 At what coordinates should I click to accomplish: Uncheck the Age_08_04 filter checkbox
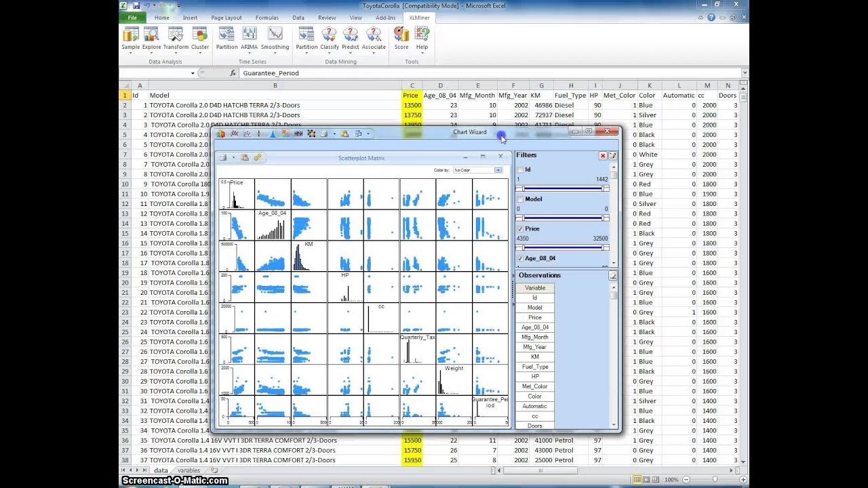coord(520,258)
